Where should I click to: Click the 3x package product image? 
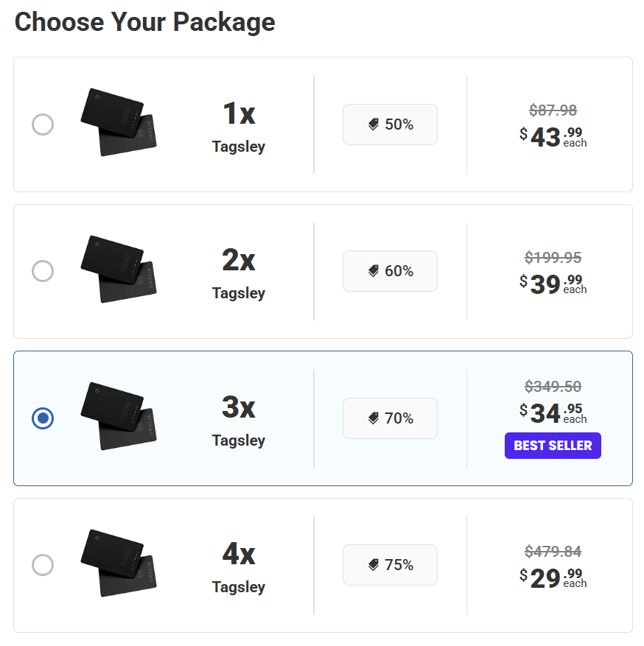[x=119, y=416]
